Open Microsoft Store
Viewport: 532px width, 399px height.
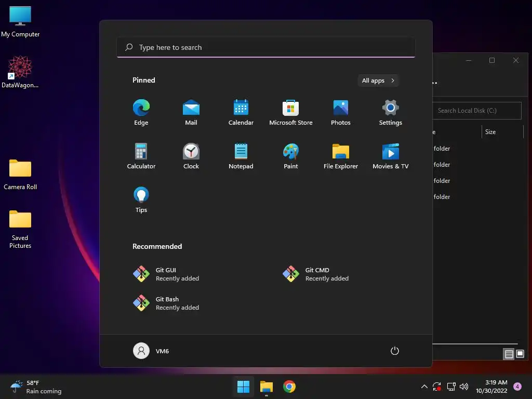[x=291, y=112]
